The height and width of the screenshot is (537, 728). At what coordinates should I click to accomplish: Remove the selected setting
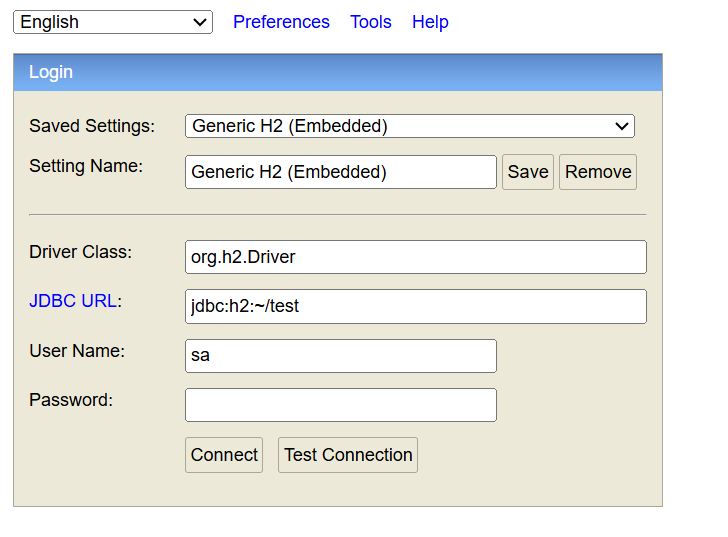click(x=598, y=172)
